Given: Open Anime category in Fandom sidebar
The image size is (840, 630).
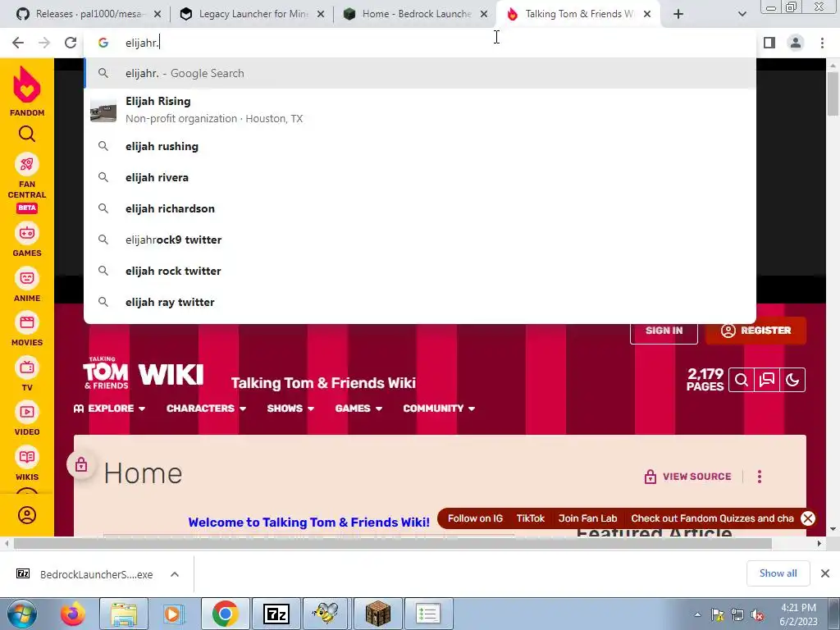Looking at the screenshot, I should click(x=27, y=285).
